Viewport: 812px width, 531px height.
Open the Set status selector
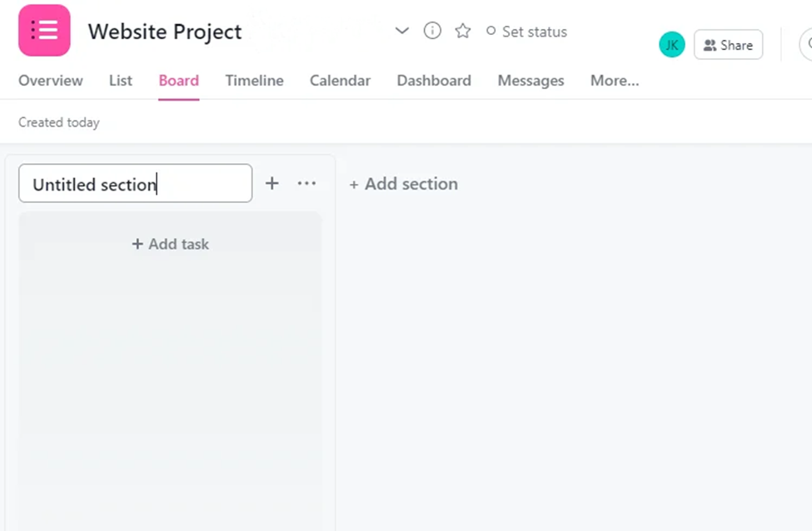pyautogui.click(x=526, y=32)
